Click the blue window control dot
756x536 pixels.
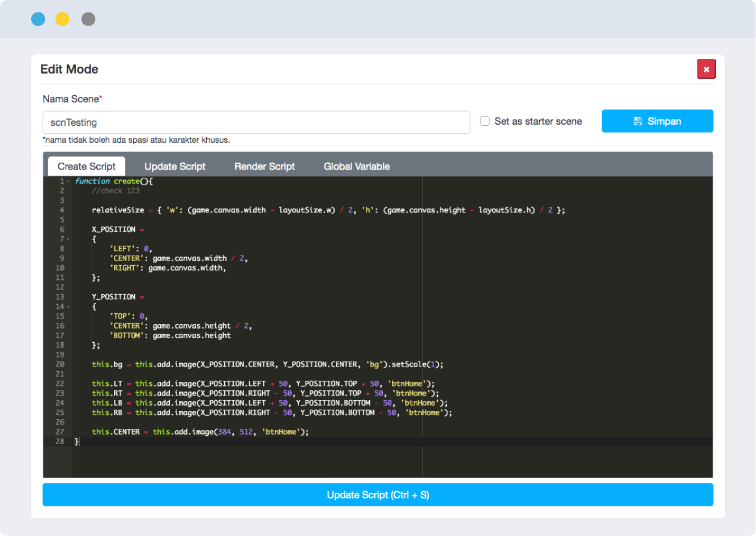point(38,19)
